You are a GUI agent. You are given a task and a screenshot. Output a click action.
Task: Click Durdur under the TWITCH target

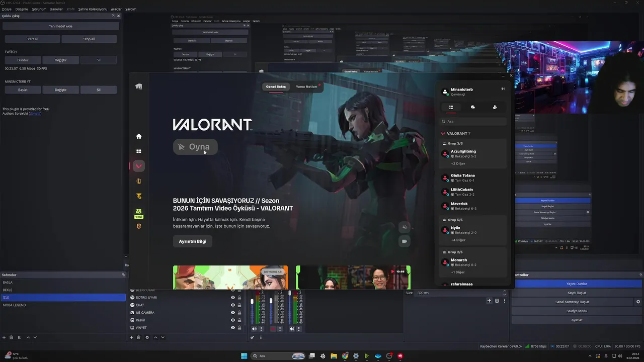[23, 60]
